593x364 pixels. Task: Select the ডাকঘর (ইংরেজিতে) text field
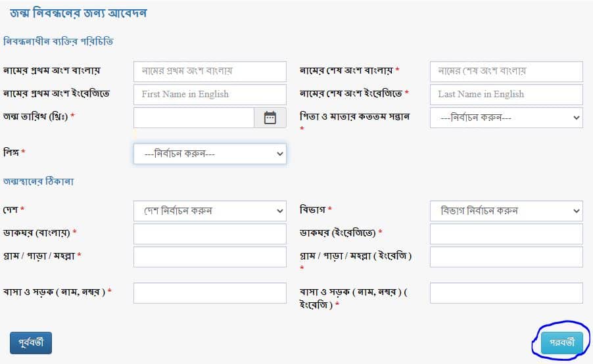coord(506,234)
